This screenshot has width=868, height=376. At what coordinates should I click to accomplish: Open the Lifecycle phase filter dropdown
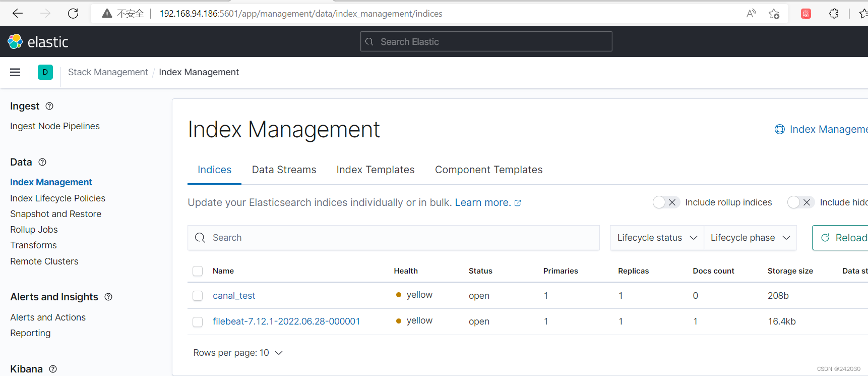[x=750, y=238]
